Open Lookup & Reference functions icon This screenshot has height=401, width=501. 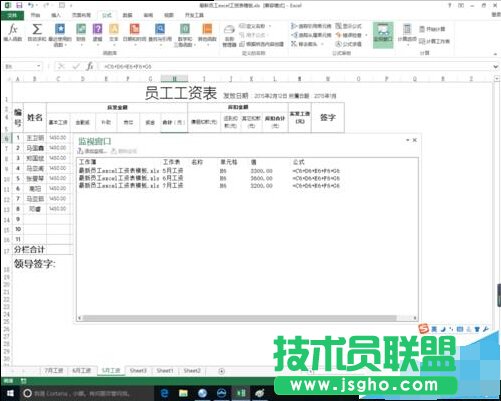[160, 32]
